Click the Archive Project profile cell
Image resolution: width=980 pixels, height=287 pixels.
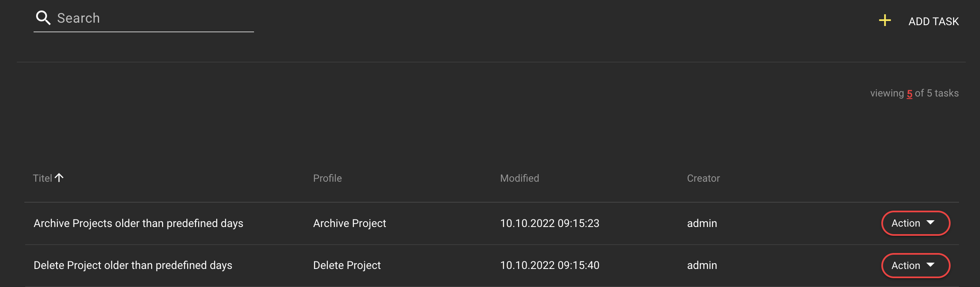point(349,223)
